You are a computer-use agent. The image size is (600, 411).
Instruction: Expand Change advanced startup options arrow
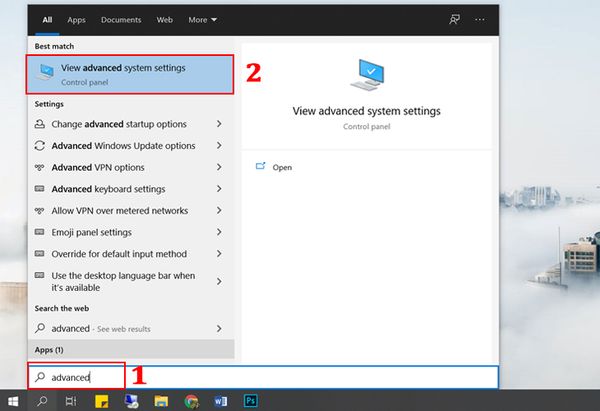[218, 124]
